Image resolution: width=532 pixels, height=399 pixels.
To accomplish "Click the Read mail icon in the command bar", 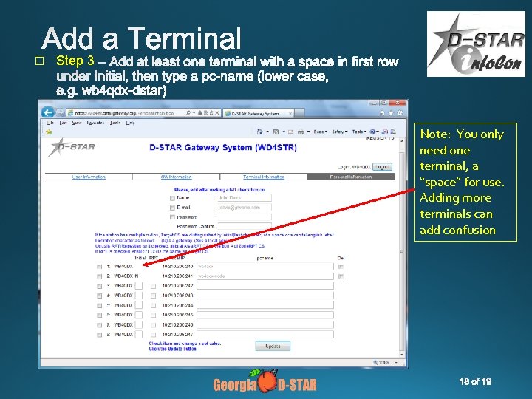I will 291,132.
